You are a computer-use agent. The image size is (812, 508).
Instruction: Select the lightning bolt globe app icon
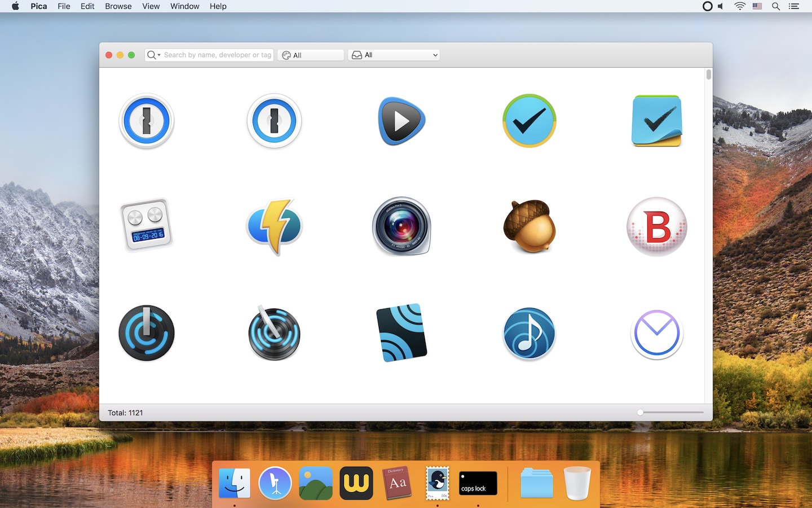pyautogui.click(x=274, y=226)
